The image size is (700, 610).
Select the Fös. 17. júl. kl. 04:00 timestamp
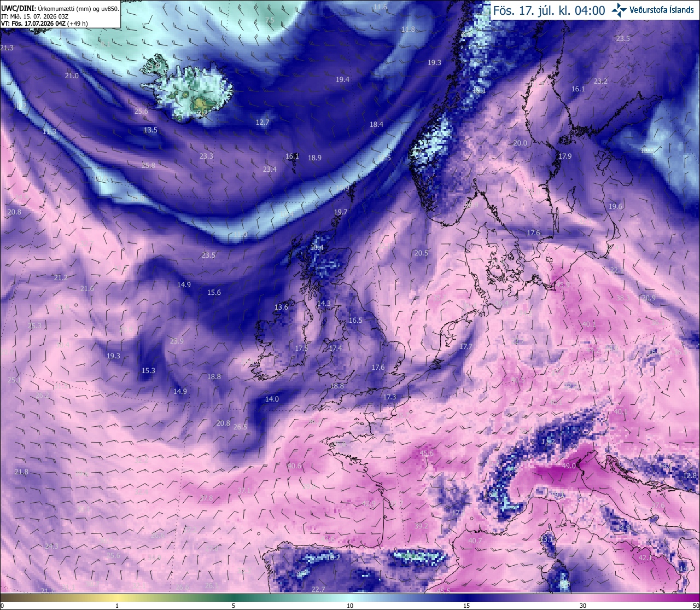pyautogui.click(x=549, y=10)
